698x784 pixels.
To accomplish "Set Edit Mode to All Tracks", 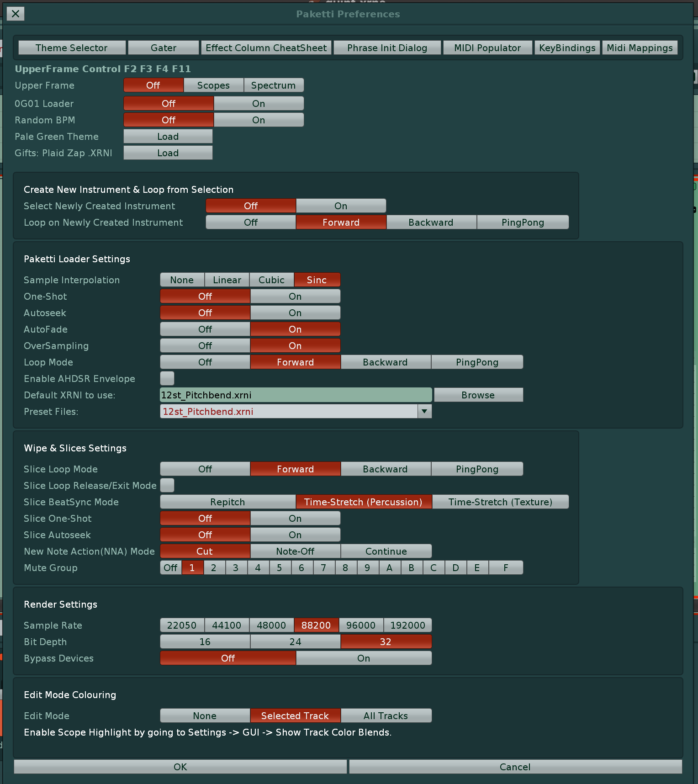I will tap(386, 715).
